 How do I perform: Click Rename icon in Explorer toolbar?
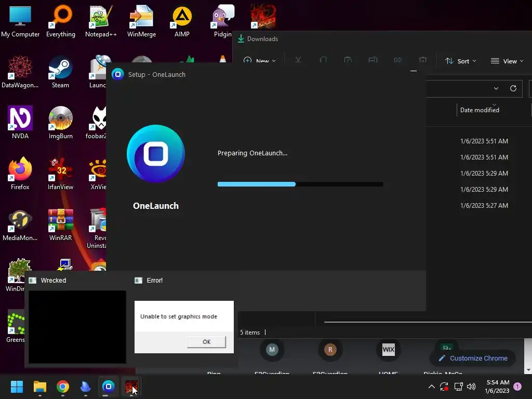click(x=373, y=60)
